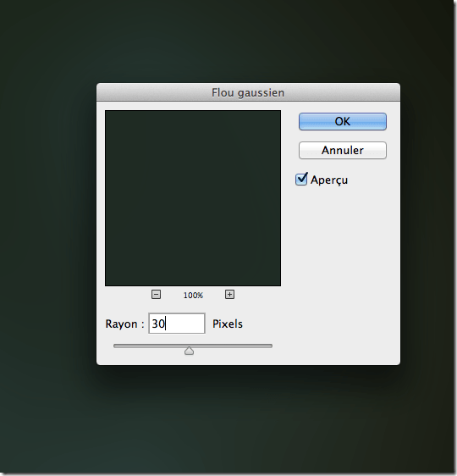Click the Flou gaussien title bar
The image size is (457, 476).
[248, 92]
